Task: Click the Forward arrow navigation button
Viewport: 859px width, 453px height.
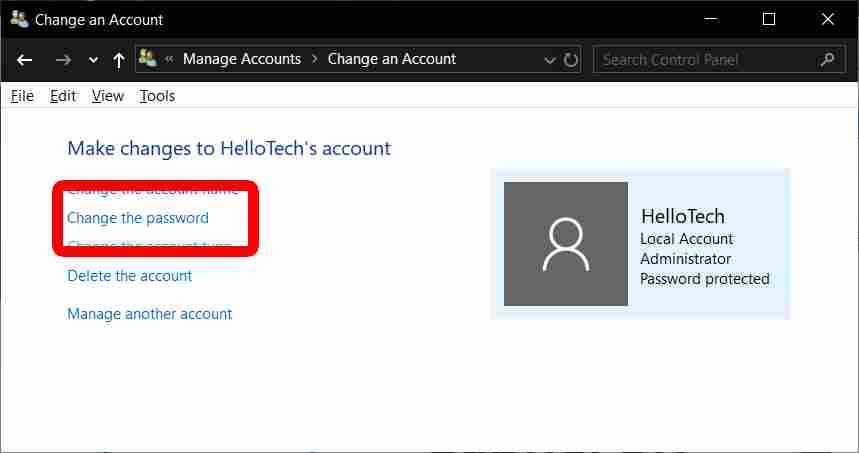Action: click(x=63, y=60)
